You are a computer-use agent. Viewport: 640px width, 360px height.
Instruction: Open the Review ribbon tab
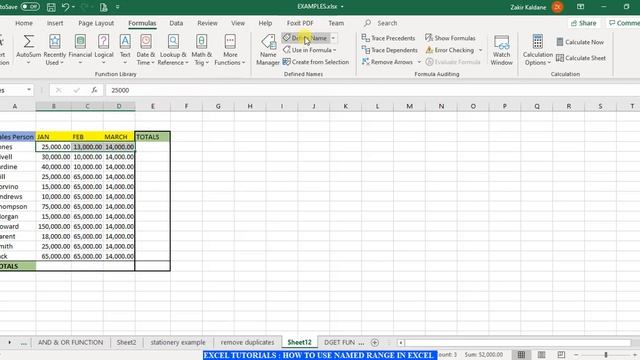(207, 23)
